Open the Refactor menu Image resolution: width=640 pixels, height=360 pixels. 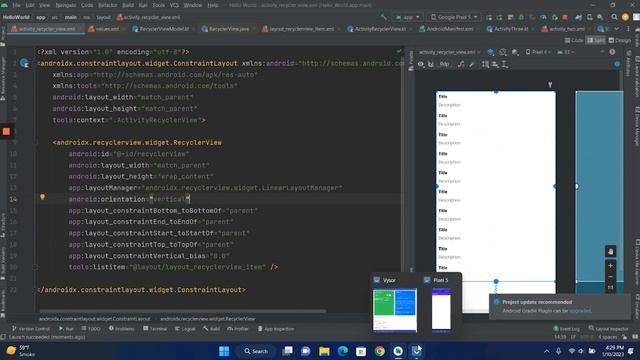[x=108, y=5]
